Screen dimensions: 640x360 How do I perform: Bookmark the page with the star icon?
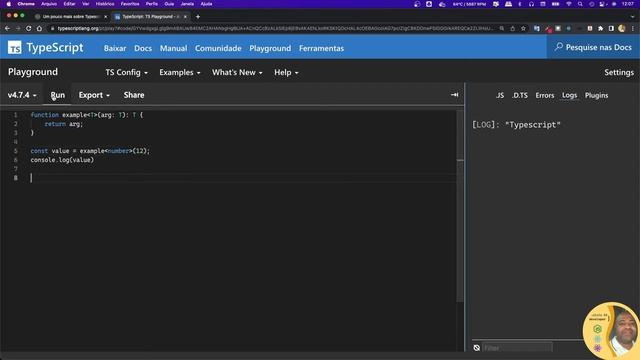tap(523, 29)
